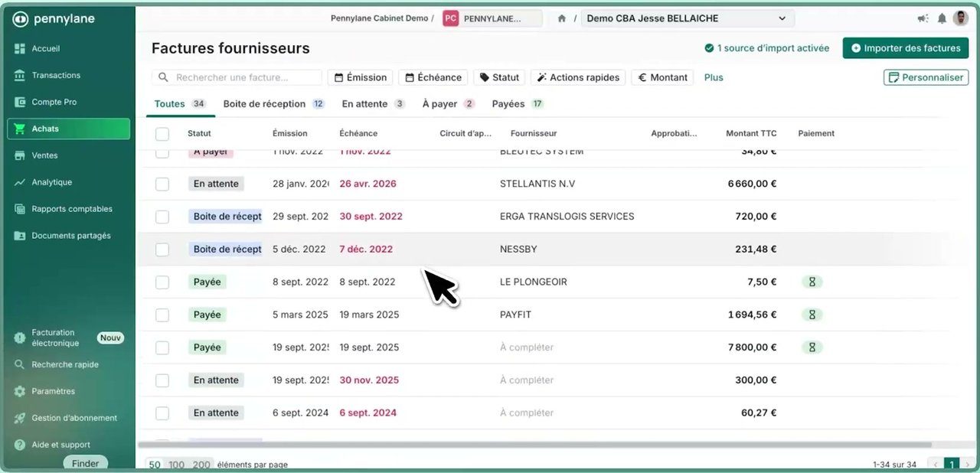
Task: Click the payment icon on the 7 800,00 € row
Action: tap(812, 347)
